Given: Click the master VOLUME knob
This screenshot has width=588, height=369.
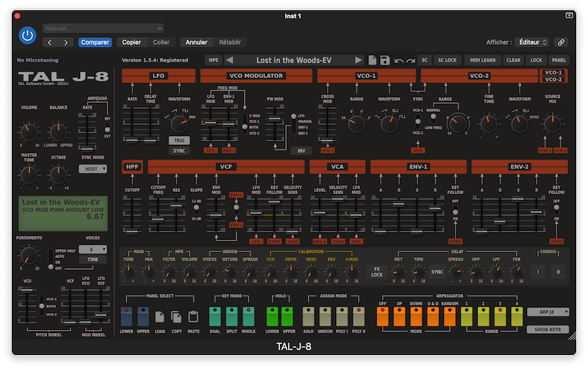Looking at the screenshot, I should (29, 132).
